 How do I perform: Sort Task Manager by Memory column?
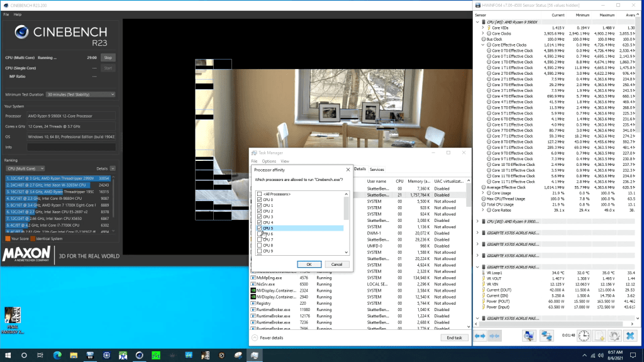[418, 181]
